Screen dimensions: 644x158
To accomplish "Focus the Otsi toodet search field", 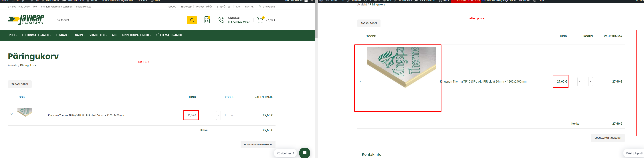I will (x=120, y=20).
